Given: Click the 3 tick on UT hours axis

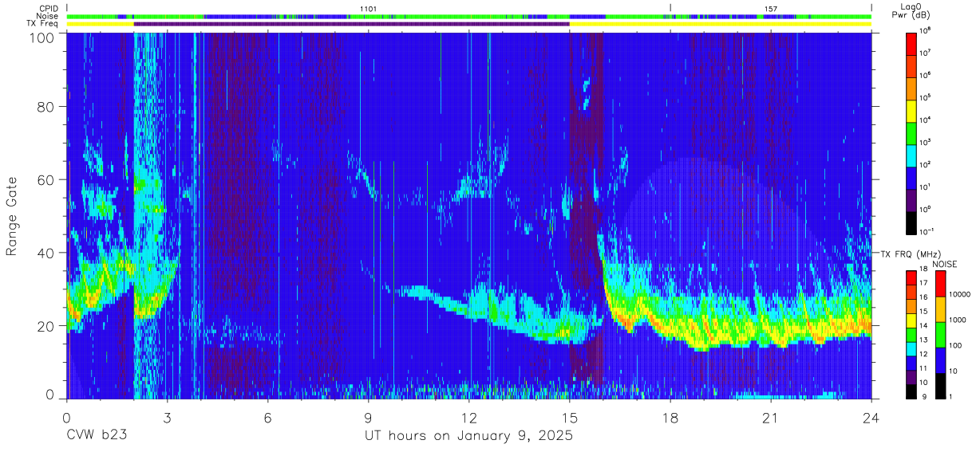Looking at the screenshot, I should coord(167,418).
